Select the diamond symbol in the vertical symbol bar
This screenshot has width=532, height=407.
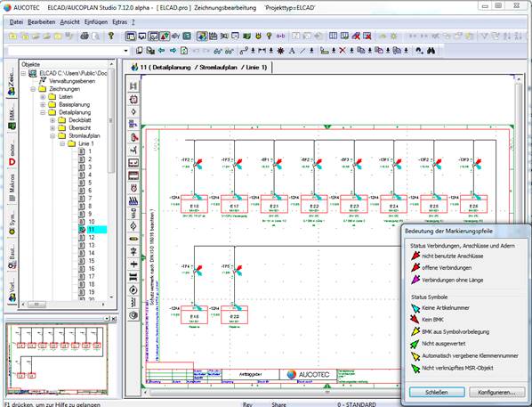(x=133, y=112)
